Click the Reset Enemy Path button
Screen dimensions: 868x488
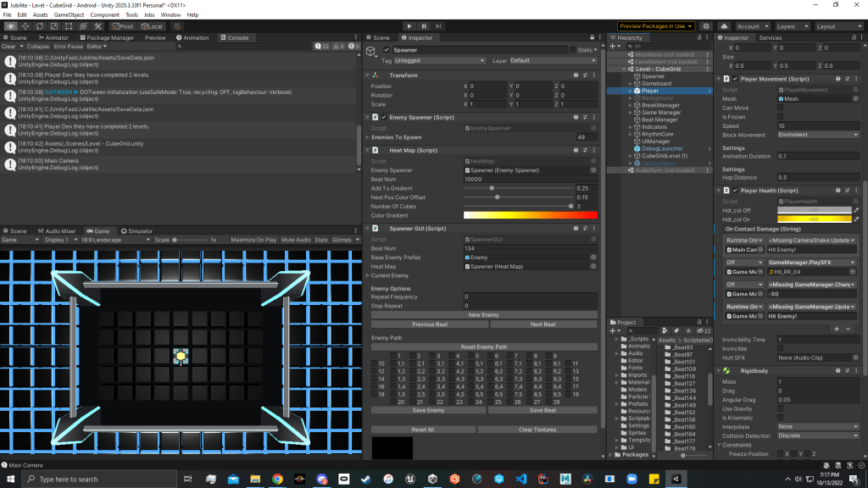(484, 347)
